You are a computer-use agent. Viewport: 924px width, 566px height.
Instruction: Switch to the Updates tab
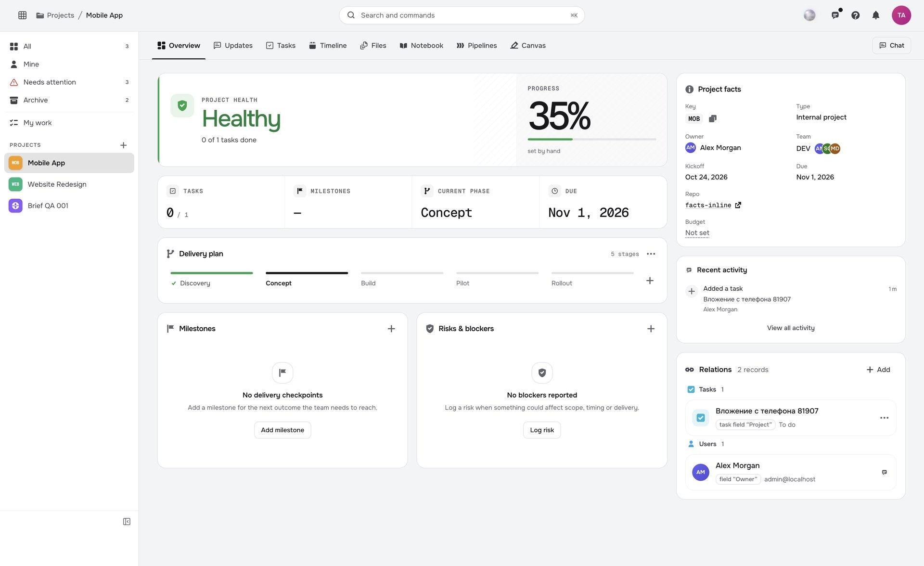click(233, 45)
